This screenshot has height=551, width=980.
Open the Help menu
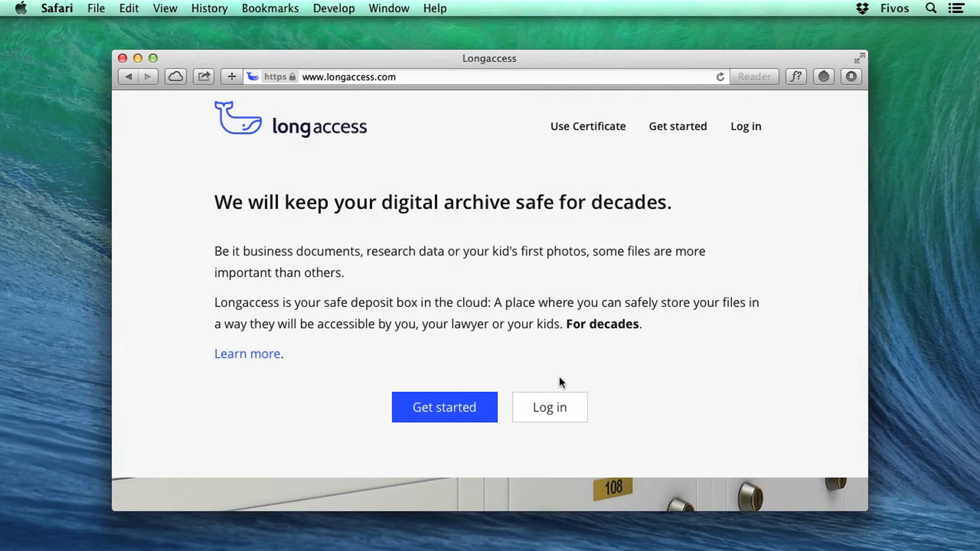[x=435, y=8]
